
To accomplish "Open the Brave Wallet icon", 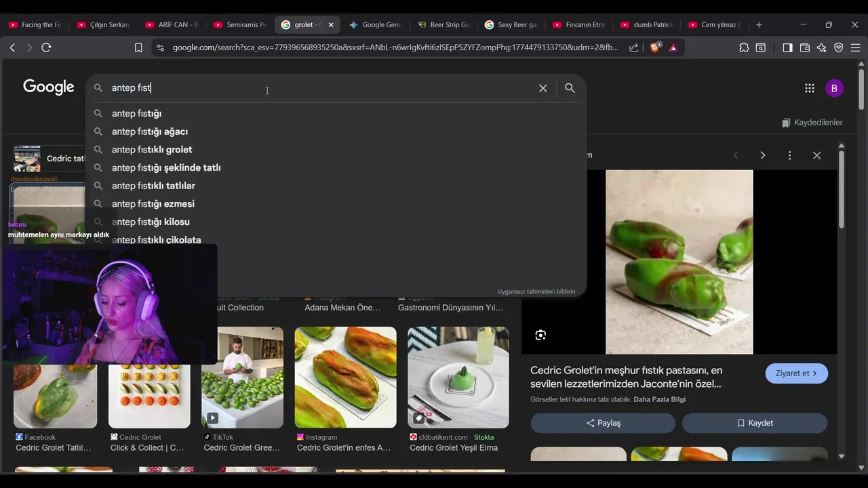I will 805,47.
